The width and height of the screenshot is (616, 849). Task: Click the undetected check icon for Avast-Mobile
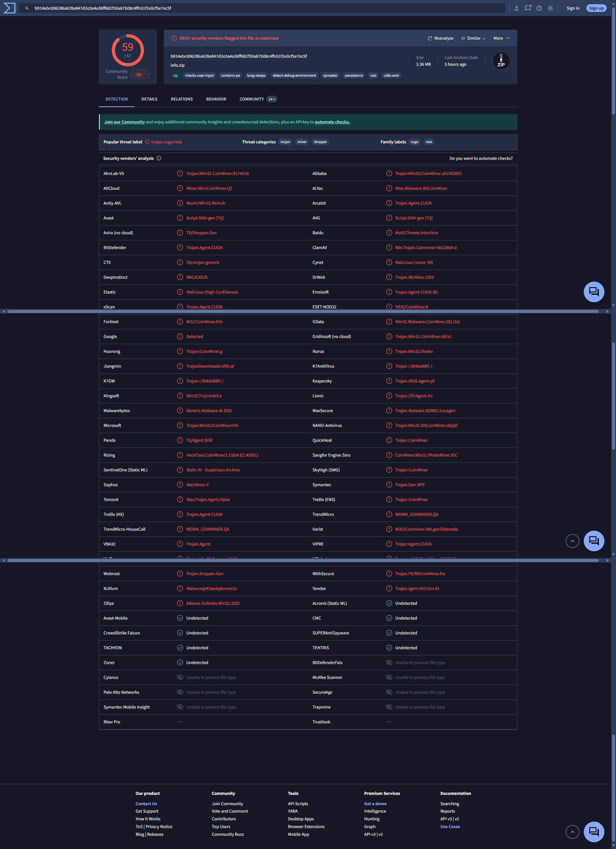click(x=180, y=618)
